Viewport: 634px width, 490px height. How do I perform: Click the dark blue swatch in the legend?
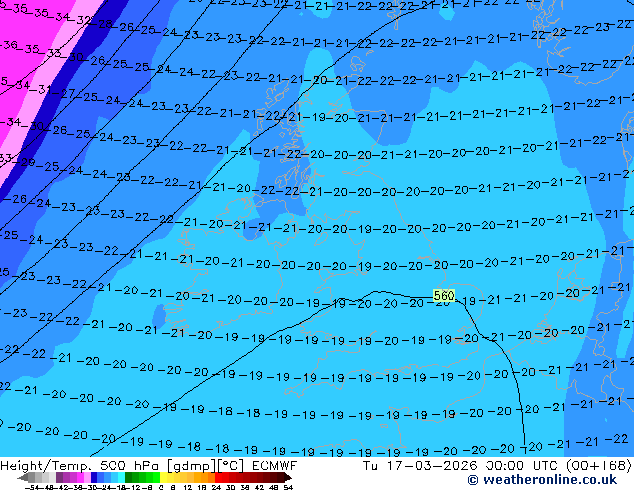click(x=94, y=477)
